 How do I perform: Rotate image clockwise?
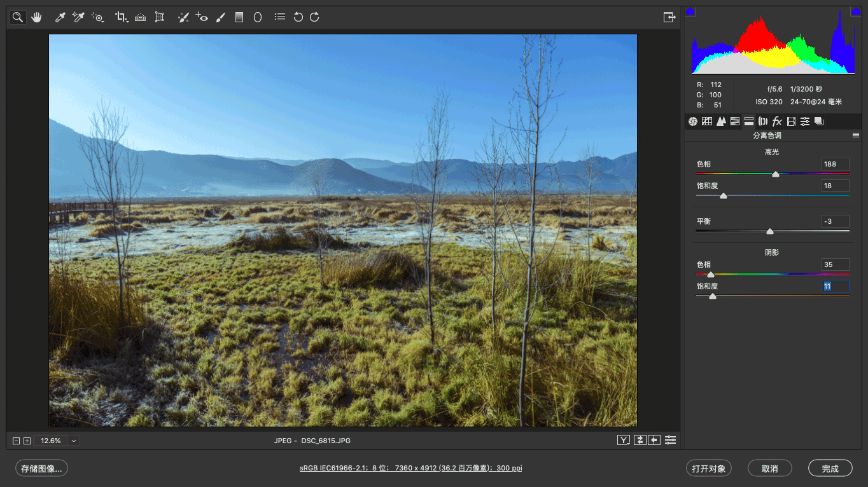(x=314, y=18)
